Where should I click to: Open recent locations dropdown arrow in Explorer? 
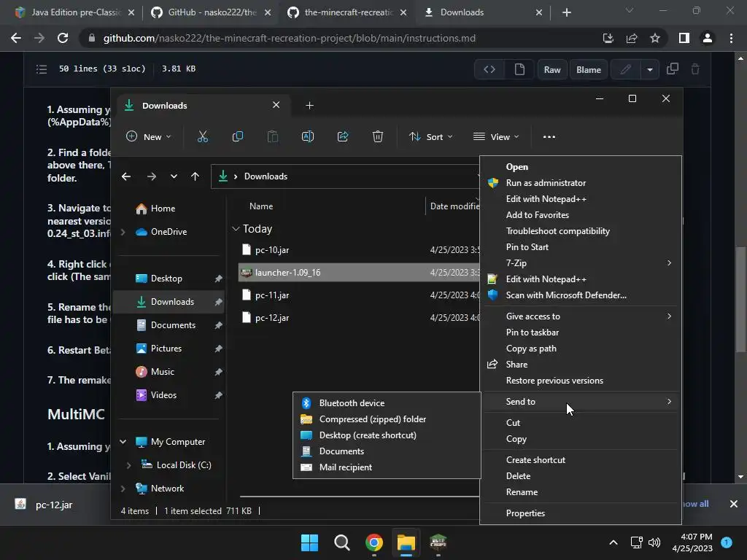[174, 176]
